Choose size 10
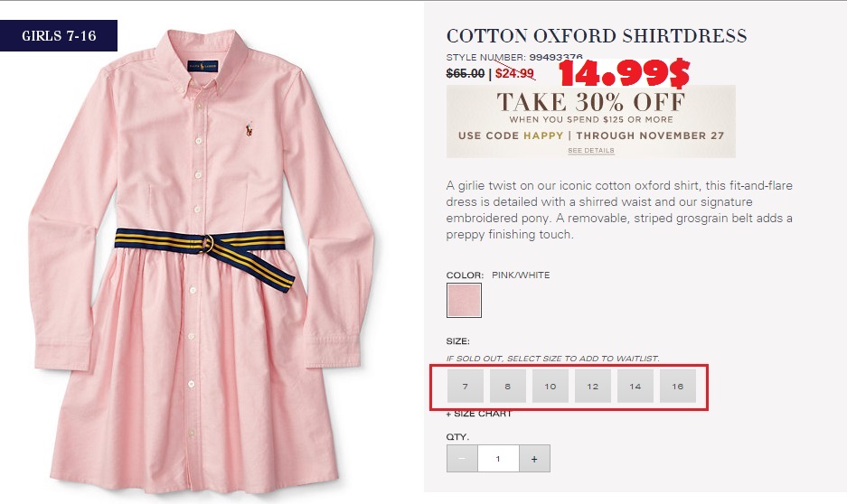The image size is (847, 504). 551,386
